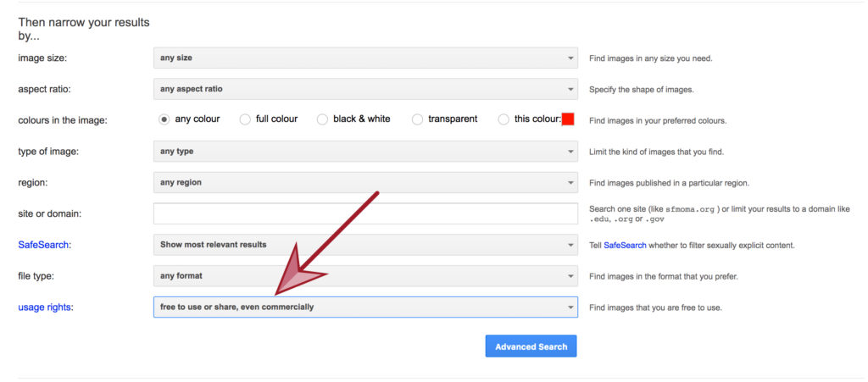Open the image size dropdown
The height and width of the screenshot is (382, 868).
pyautogui.click(x=365, y=58)
